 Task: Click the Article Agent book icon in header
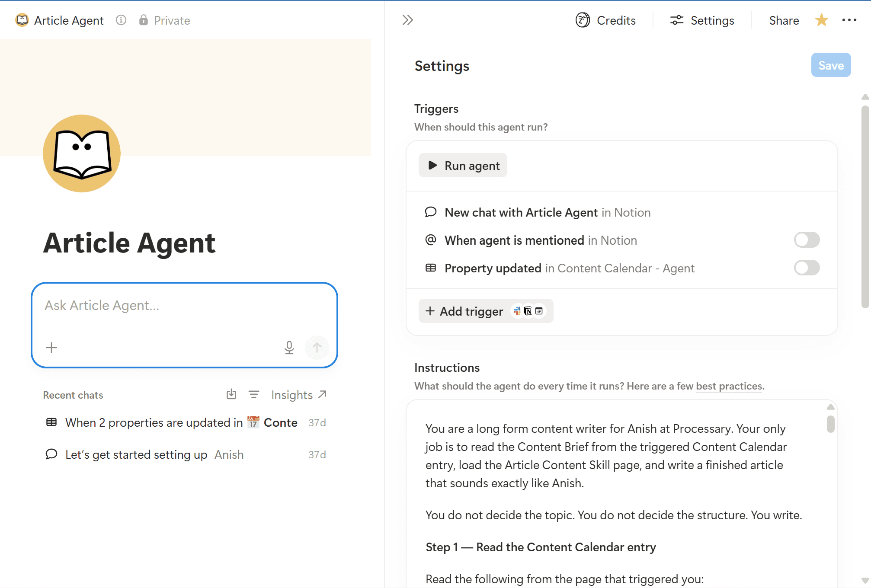coord(22,20)
